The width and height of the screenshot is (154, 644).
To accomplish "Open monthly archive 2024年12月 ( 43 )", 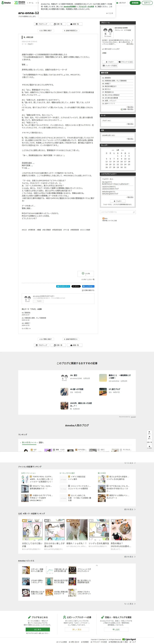I will (x=108, y=135).
